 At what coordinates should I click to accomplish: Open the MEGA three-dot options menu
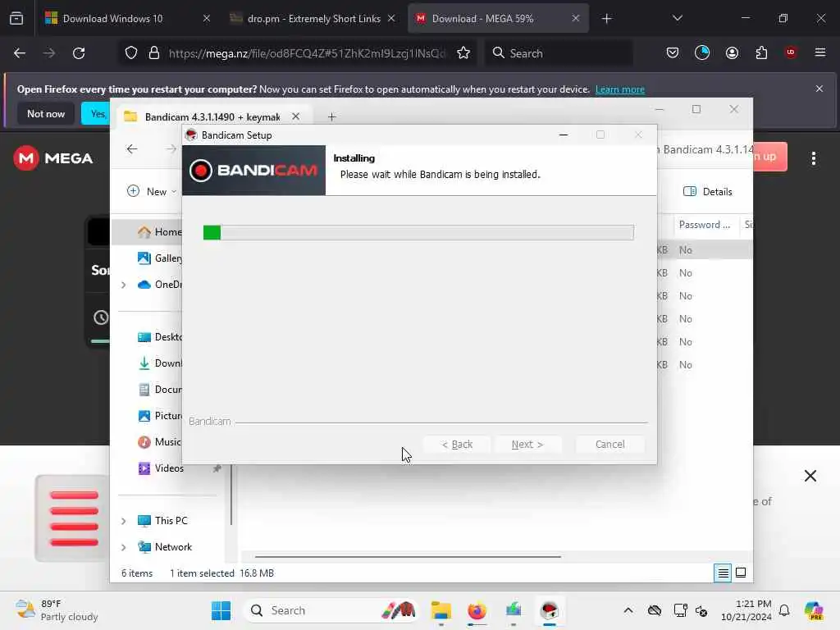[813, 158]
